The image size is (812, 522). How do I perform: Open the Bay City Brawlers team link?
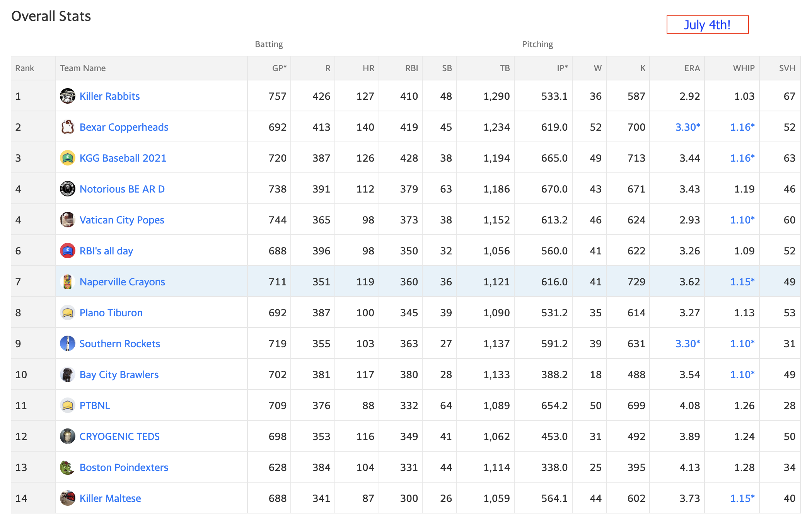click(x=119, y=375)
